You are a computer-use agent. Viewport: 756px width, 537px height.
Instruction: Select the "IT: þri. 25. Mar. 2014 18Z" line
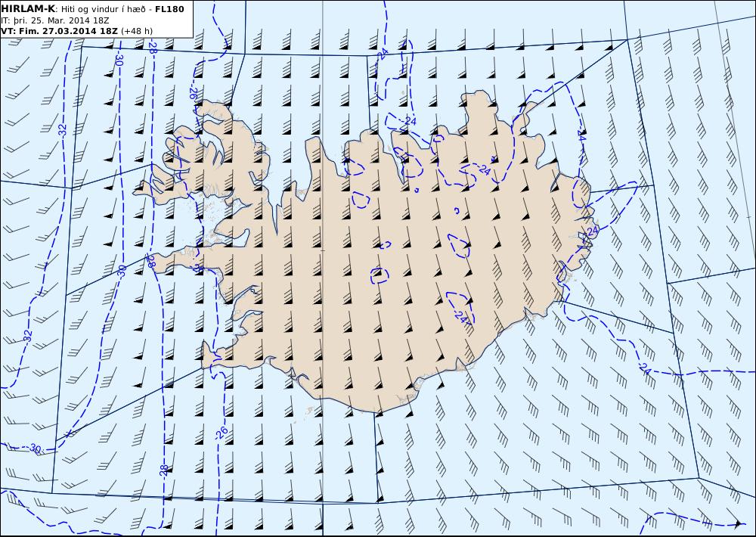[x=55, y=20]
